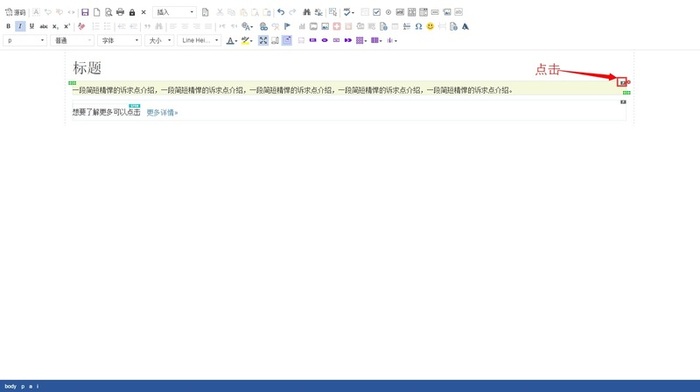Select 'i' in the element path
The width and height of the screenshot is (700, 392).
[x=38, y=386]
